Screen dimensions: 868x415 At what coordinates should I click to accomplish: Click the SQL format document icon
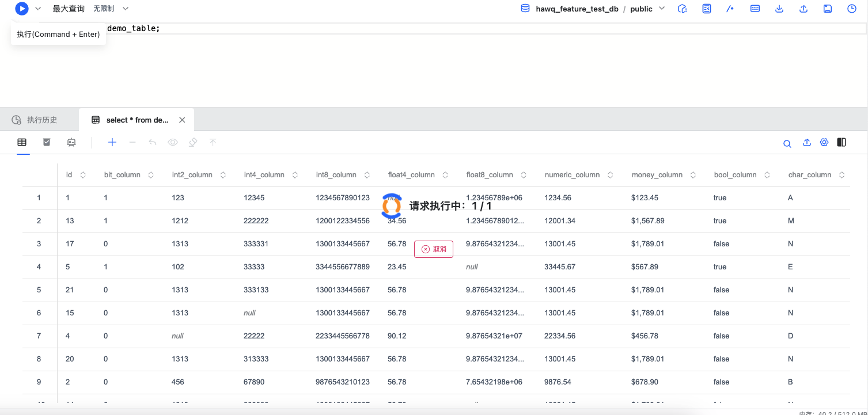tap(707, 9)
